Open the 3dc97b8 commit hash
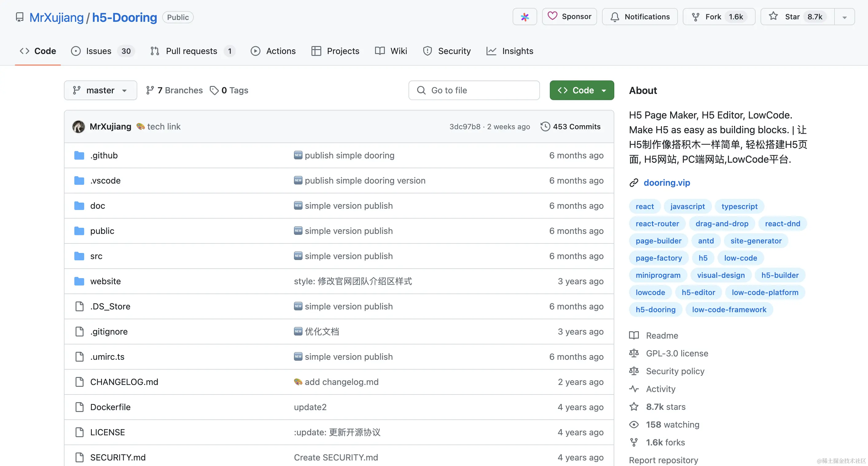868x466 pixels. [x=465, y=126]
